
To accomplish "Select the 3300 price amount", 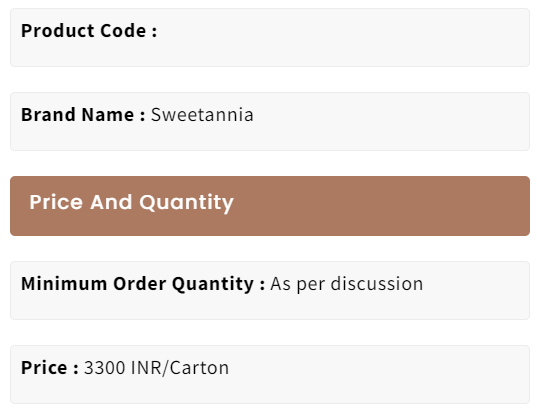I will [105, 368].
